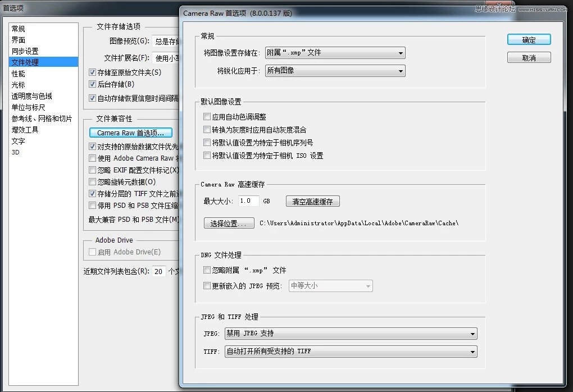This screenshot has width=573, height=392.
Task: Toggle 更新嵌入的 JPEG 预览 checkbox
Action: click(x=207, y=286)
